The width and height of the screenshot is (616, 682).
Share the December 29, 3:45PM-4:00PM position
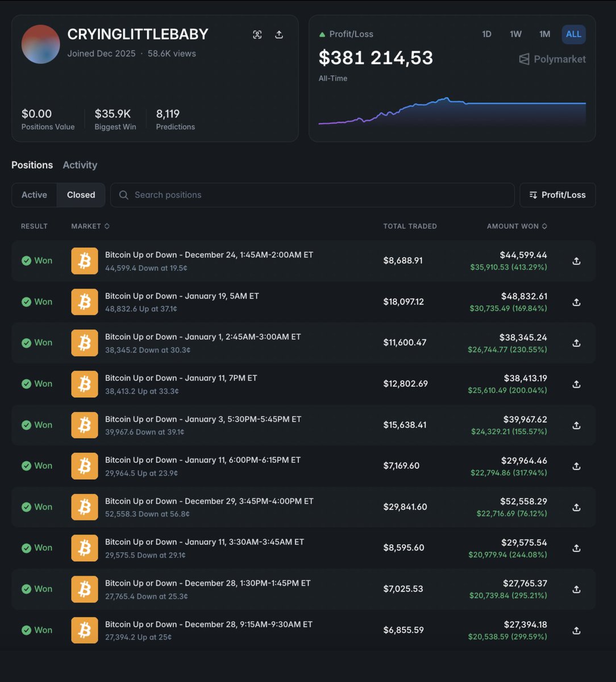[x=576, y=507]
